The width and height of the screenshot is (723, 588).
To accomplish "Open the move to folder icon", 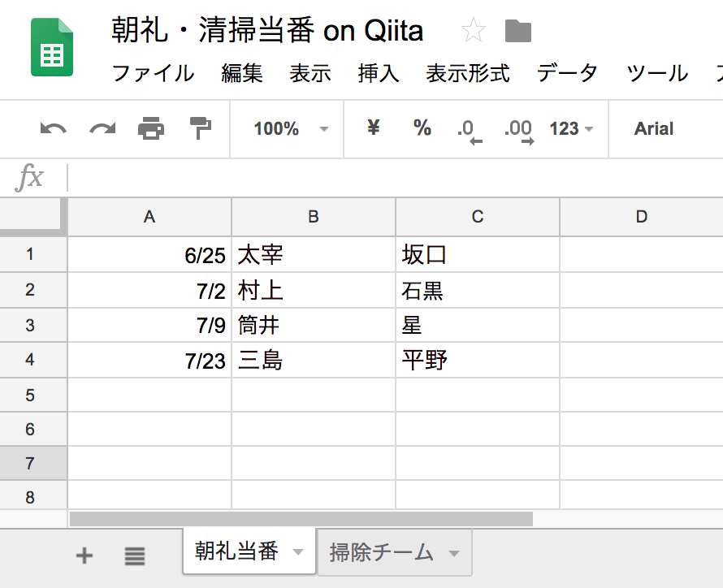I will [517, 31].
